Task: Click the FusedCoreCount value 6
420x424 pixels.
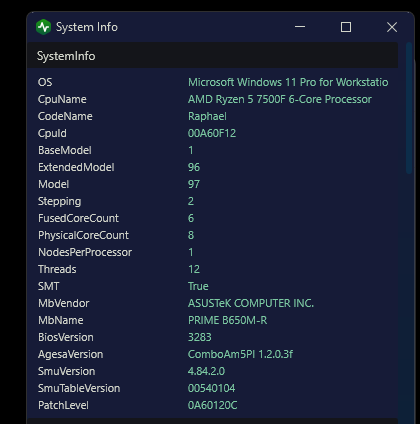Action: click(x=191, y=218)
